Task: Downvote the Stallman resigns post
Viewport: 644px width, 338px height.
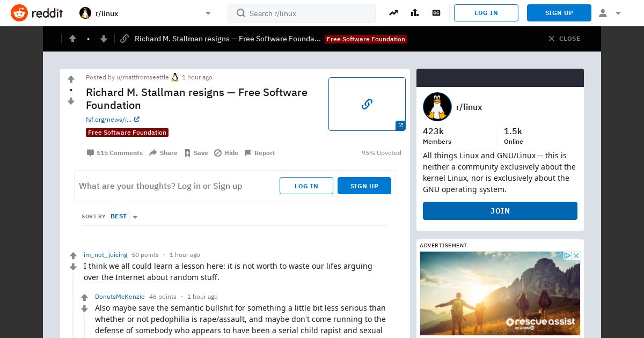Action: (71, 101)
